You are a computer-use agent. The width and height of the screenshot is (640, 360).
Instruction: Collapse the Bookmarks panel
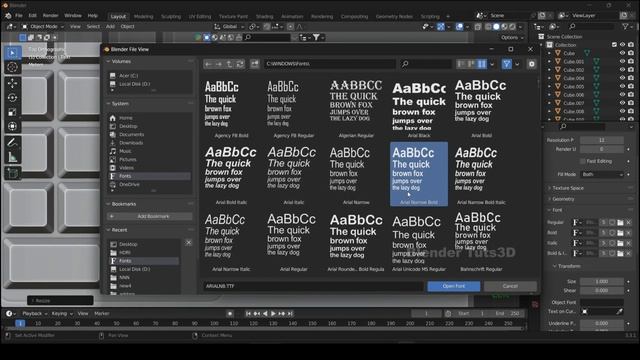(x=123, y=204)
